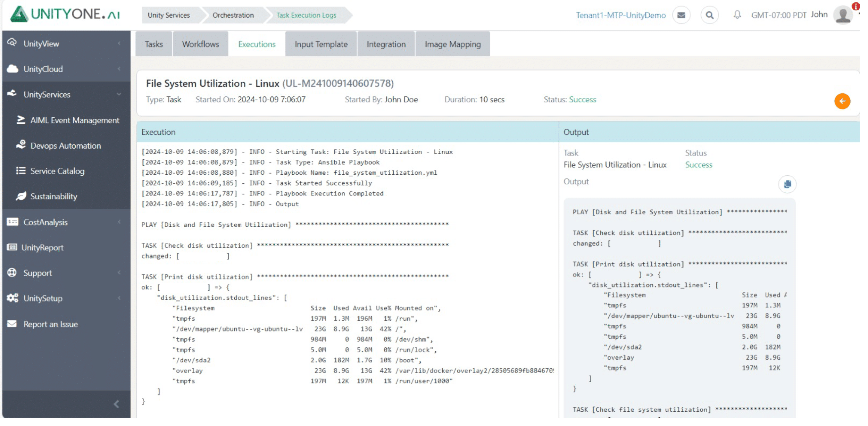Viewport: 868px width, 426px height.
Task: Click the orange back arrow button
Action: click(x=842, y=101)
